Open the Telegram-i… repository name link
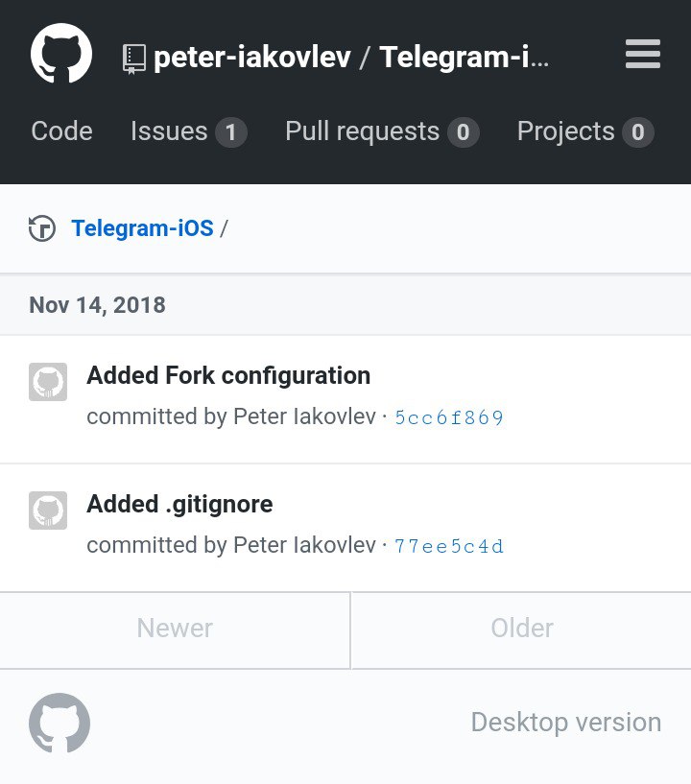The width and height of the screenshot is (691, 784). click(x=465, y=57)
